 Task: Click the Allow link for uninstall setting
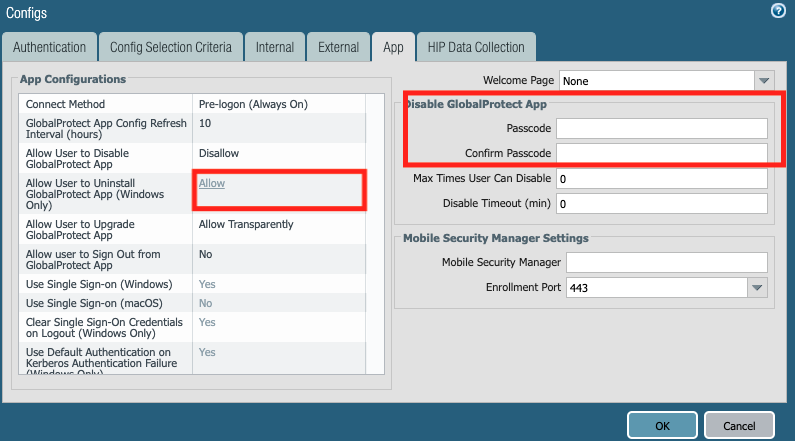pyautogui.click(x=212, y=183)
